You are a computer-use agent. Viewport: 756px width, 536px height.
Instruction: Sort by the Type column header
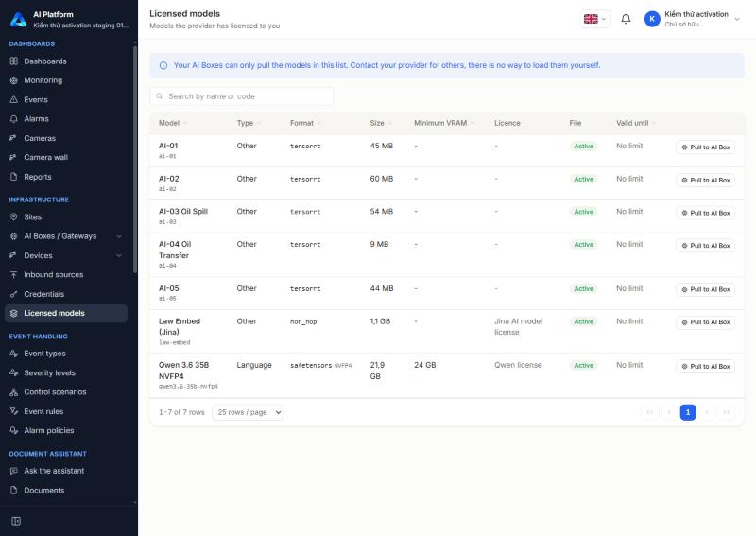click(x=249, y=123)
